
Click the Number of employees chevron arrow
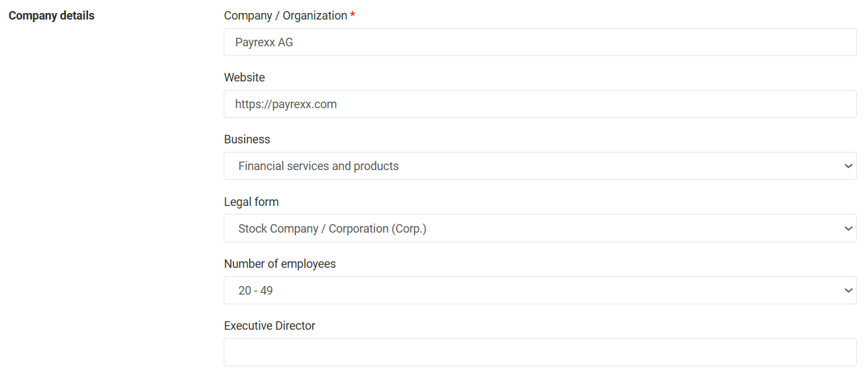click(x=848, y=291)
